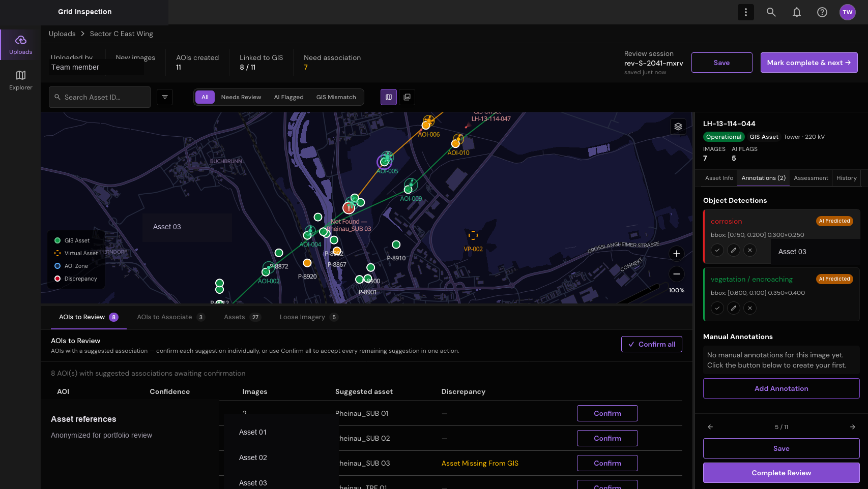This screenshot has height=489, width=868.
Task: Open the filter options icon
Action: coord(165,97)
